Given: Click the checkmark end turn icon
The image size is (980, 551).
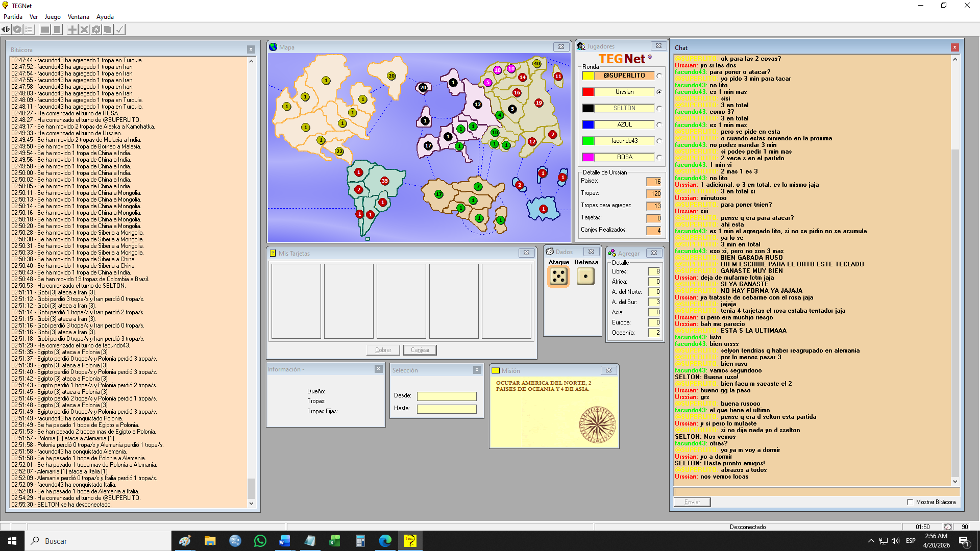Looking at the screenshot, I should 119,30.
